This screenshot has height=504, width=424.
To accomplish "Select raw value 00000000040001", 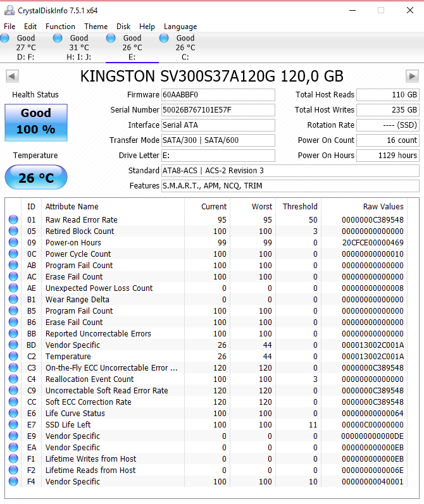I will [x=373, y=481].
